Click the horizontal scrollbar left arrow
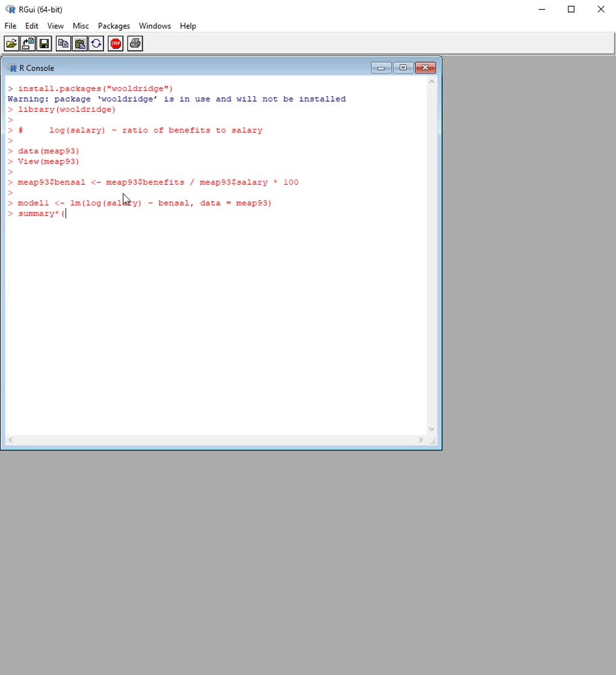The width and height of the screenshot is (616, 675). 10,440
